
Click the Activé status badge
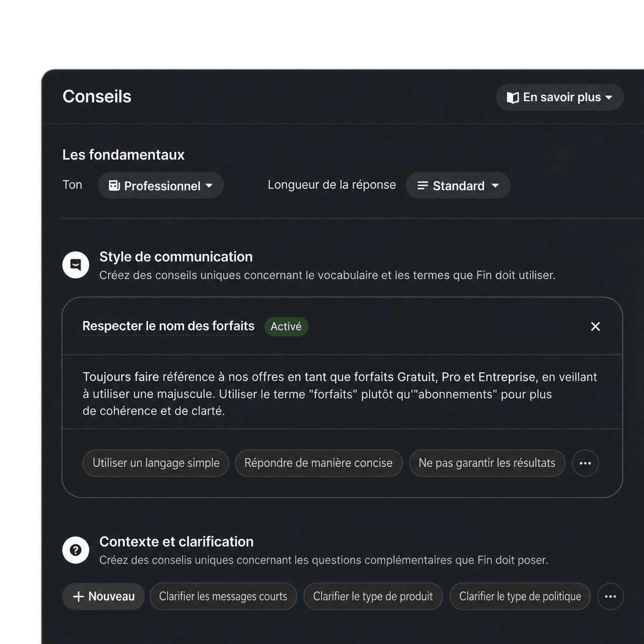click(286, 326)
